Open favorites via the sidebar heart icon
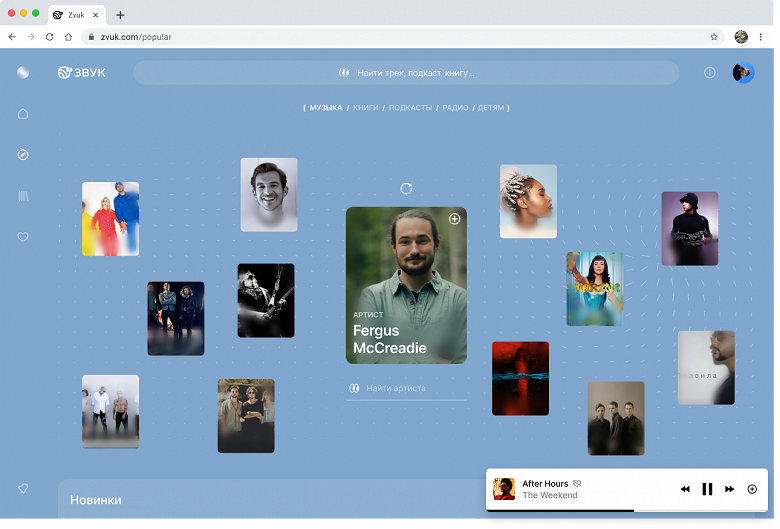 point(23,236)
